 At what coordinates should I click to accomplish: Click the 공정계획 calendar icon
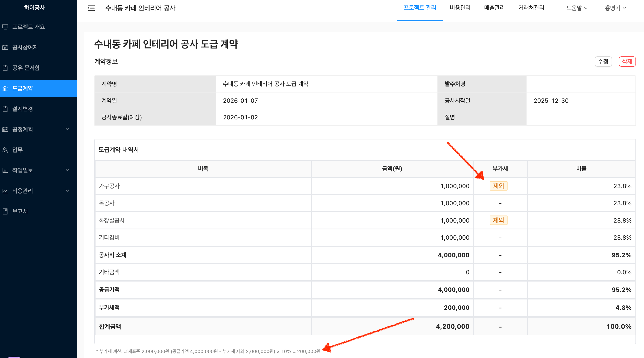point(5,129)
